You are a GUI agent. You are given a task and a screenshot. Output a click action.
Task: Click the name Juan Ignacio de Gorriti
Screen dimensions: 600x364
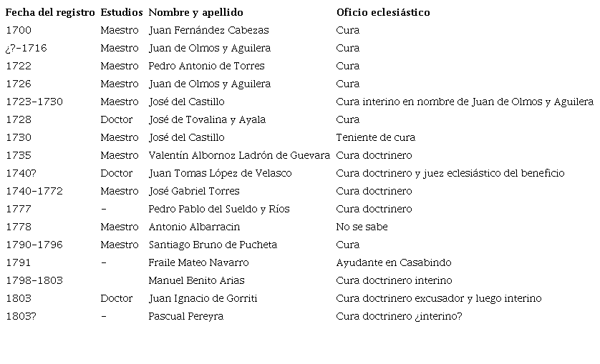point(203,299)
